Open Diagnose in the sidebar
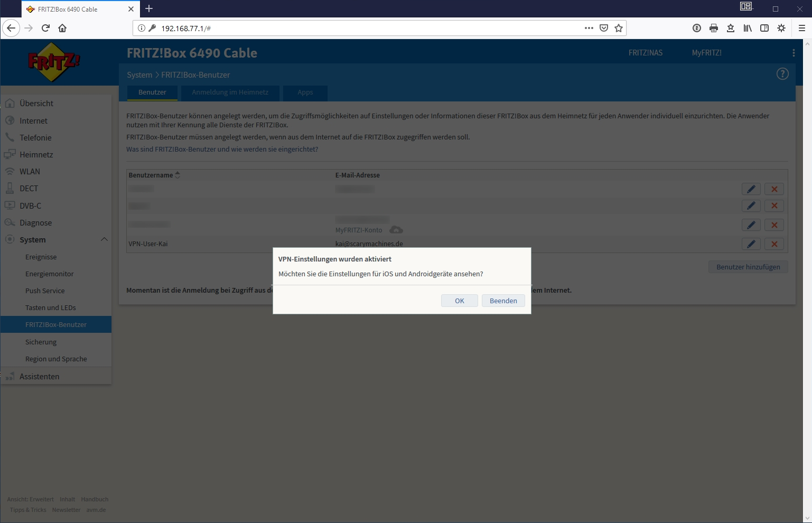This screenshot has height=523, width=812. pos(56,222)
